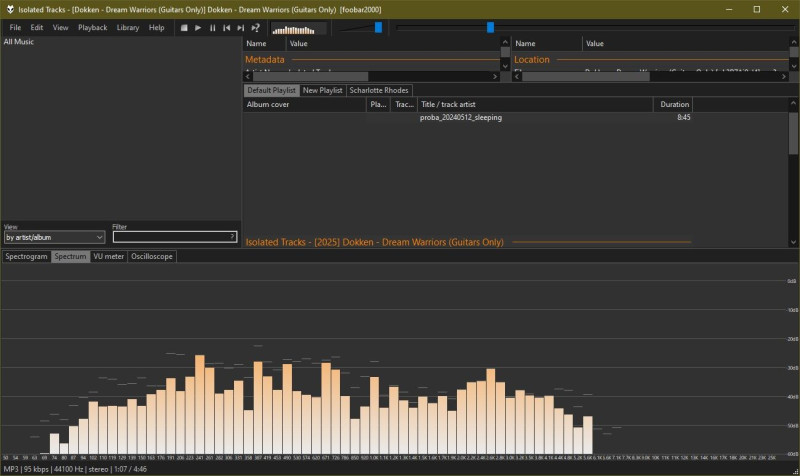Switch to the Default Playlist tab
The image size is (800, 476).
pyautogui.click(x=271, y=90)
